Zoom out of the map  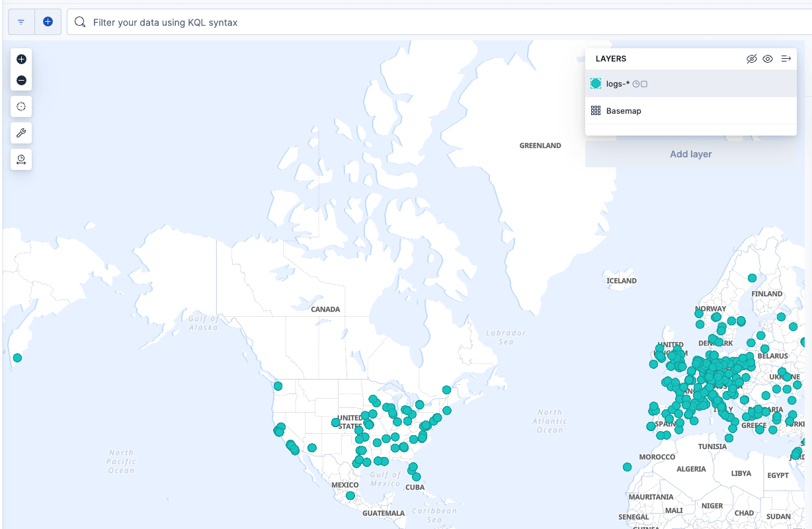pyautogui.click(x=21, y=81)
